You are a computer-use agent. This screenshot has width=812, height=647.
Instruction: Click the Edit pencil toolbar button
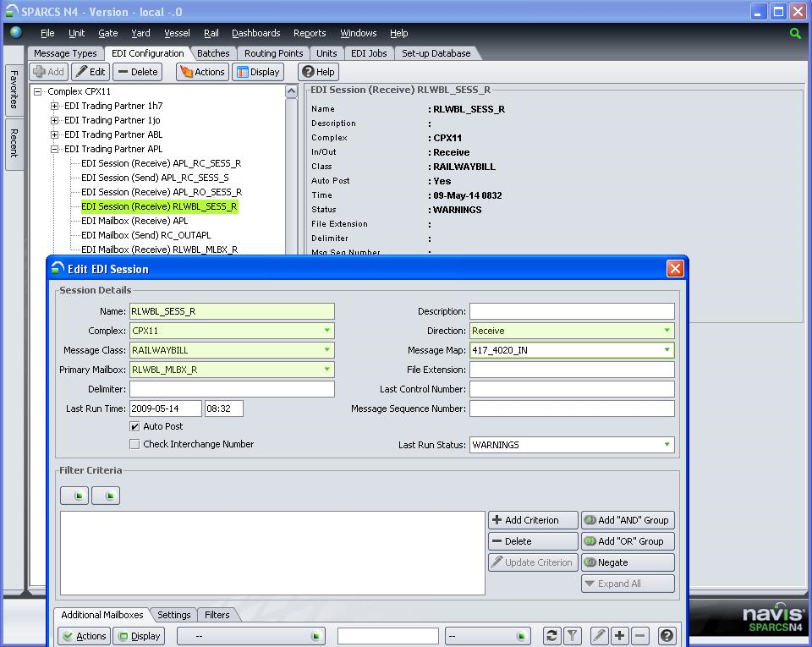point(91,72)
